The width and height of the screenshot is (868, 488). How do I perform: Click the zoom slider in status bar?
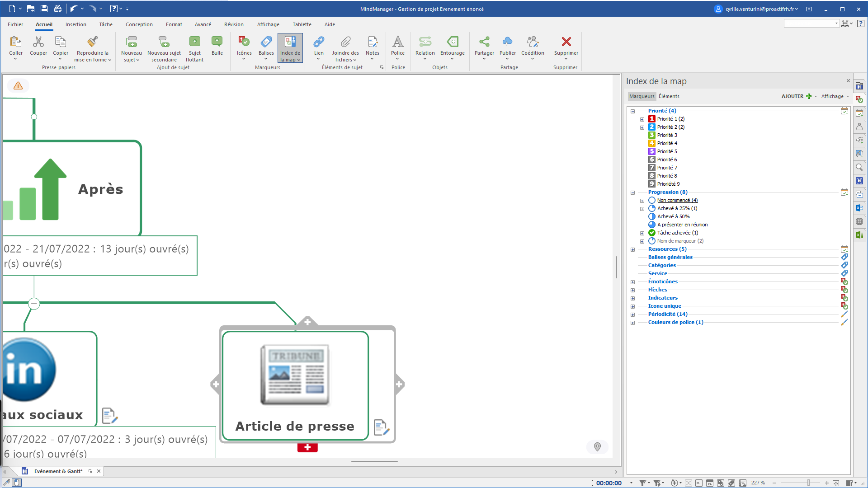click(x=808, y=483)
